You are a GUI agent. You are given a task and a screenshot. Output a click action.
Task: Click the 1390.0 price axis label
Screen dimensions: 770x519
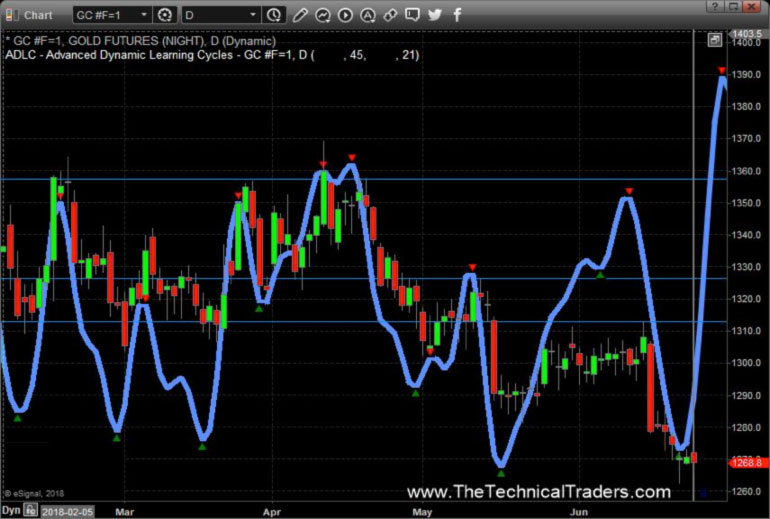(747, 75)
